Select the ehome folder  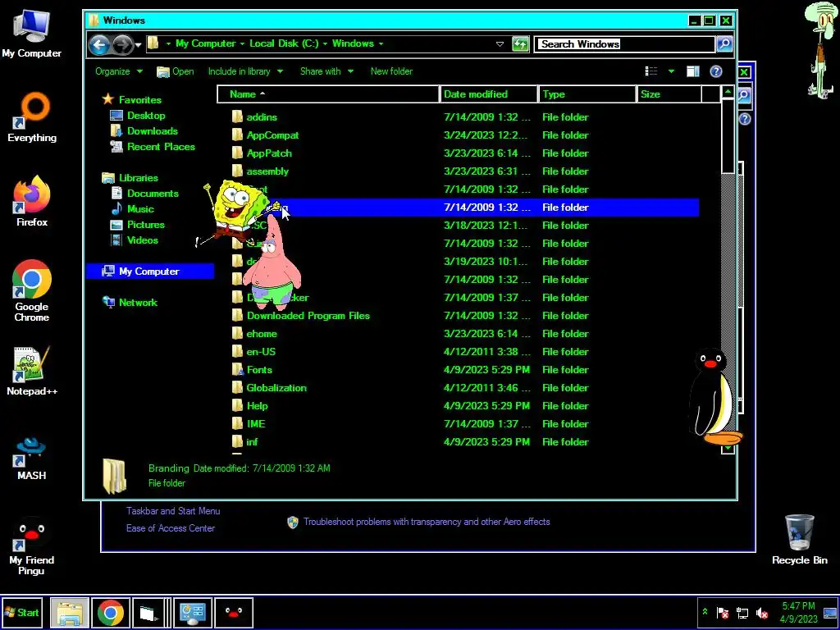[262, 334]
